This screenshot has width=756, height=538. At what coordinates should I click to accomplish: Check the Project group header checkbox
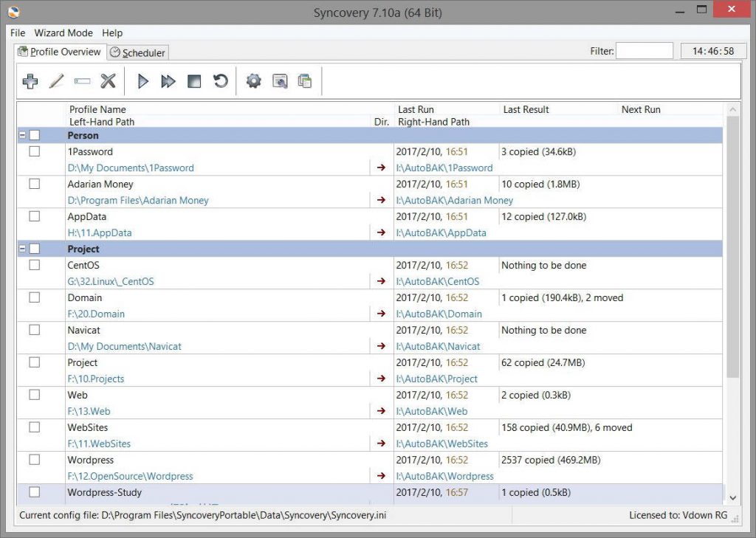click(x=34, y=249)
